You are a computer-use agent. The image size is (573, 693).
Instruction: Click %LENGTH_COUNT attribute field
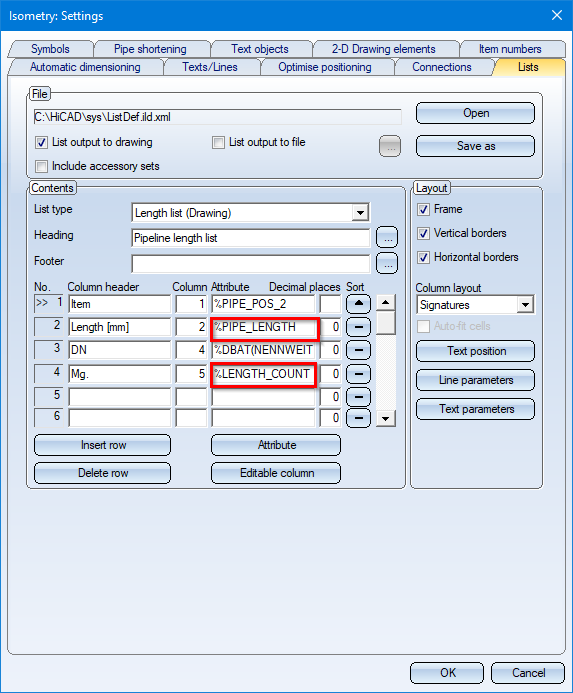click(264, 375)
